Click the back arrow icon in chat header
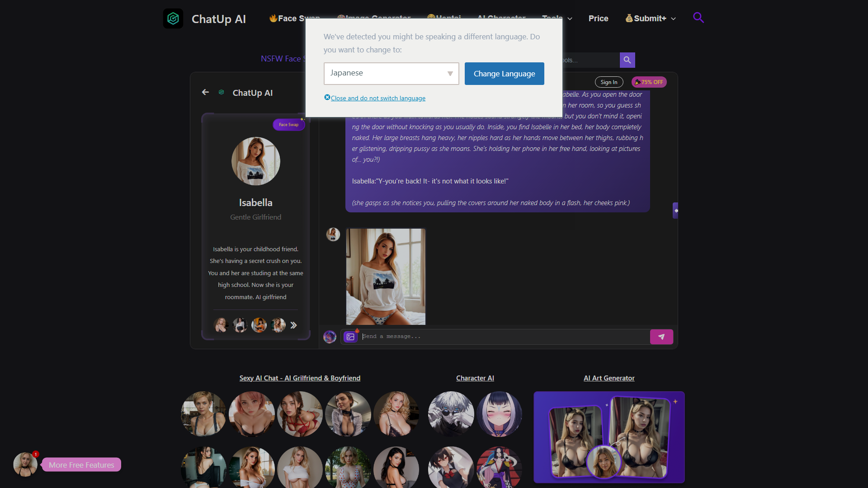 pos(205,92)
